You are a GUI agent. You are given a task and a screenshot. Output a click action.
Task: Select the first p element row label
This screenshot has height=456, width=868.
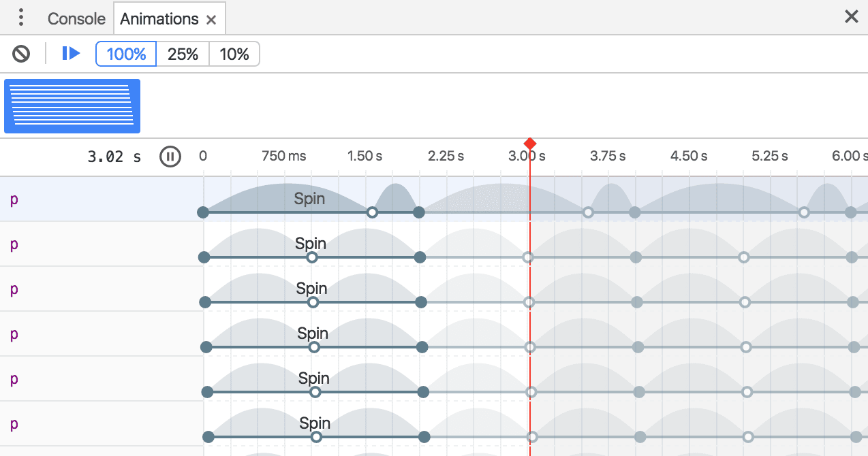[x=14, y=199]
